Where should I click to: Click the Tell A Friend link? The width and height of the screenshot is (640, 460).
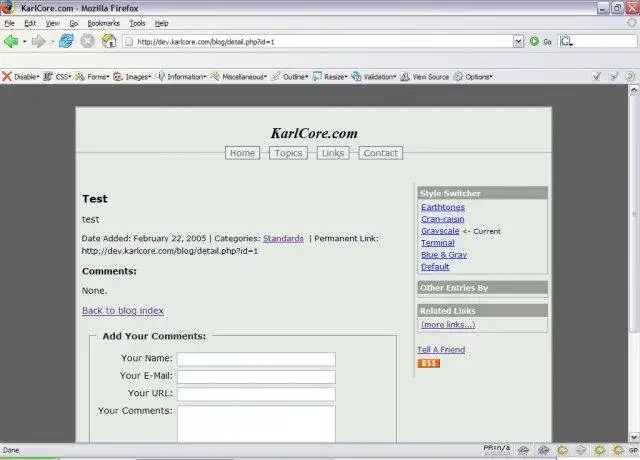[441, 350]
